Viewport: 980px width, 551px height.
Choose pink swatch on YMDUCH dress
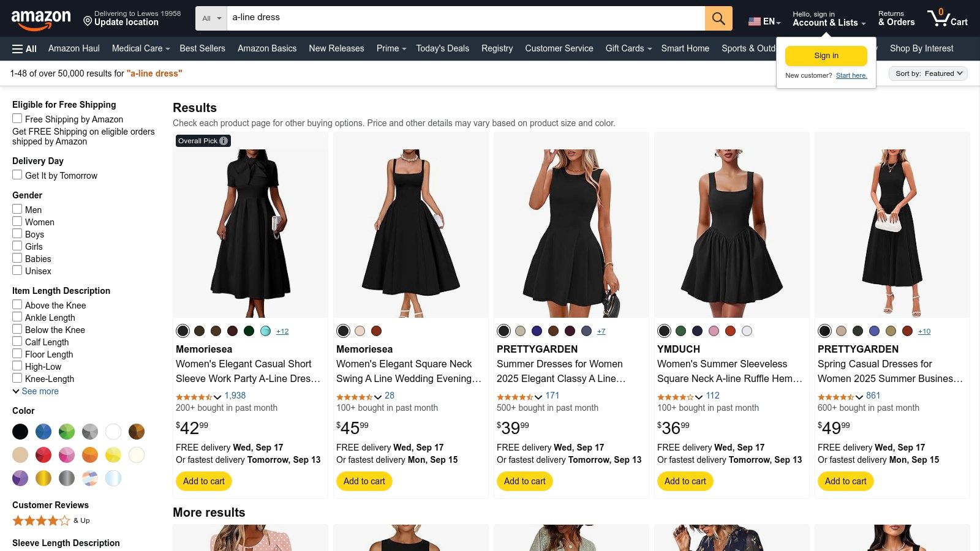tap(714, 331)
